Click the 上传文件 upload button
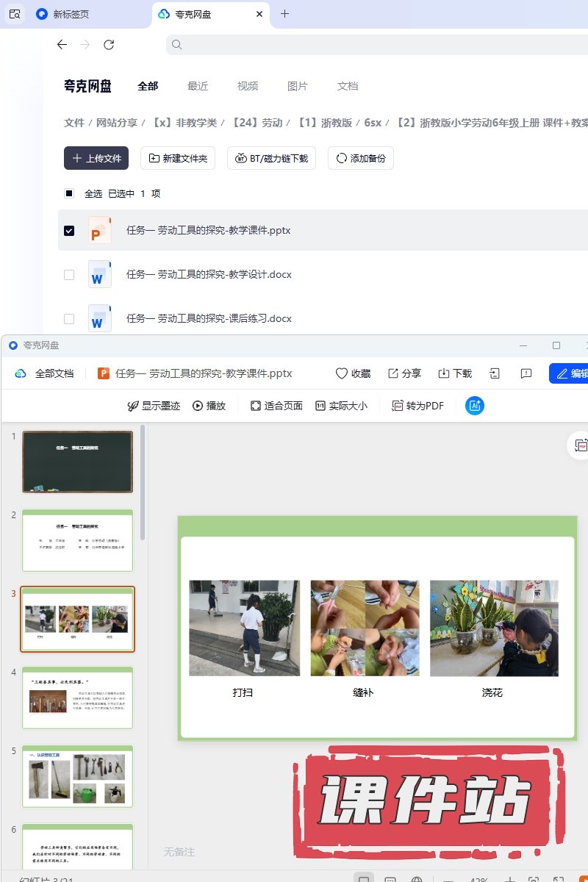Viewport: 588px width, 882px height. tap(96, 158)
